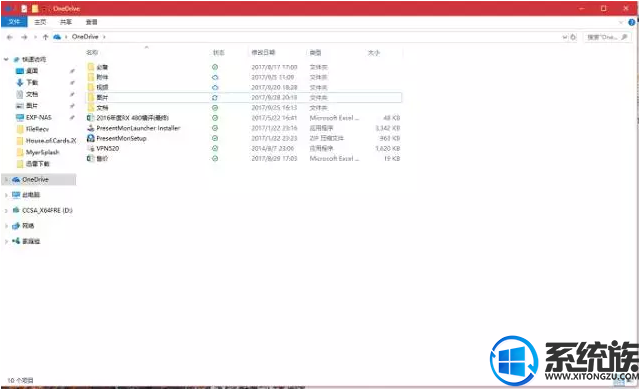Click green check status of PresentMonLauncher Installer row
Screen dimensions: 639x389
215,128
